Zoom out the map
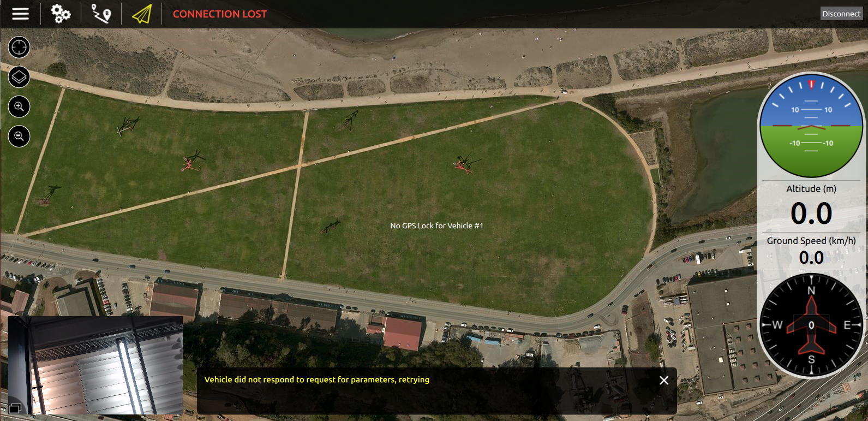The image size is (868, 421). (x=19, y=136)
